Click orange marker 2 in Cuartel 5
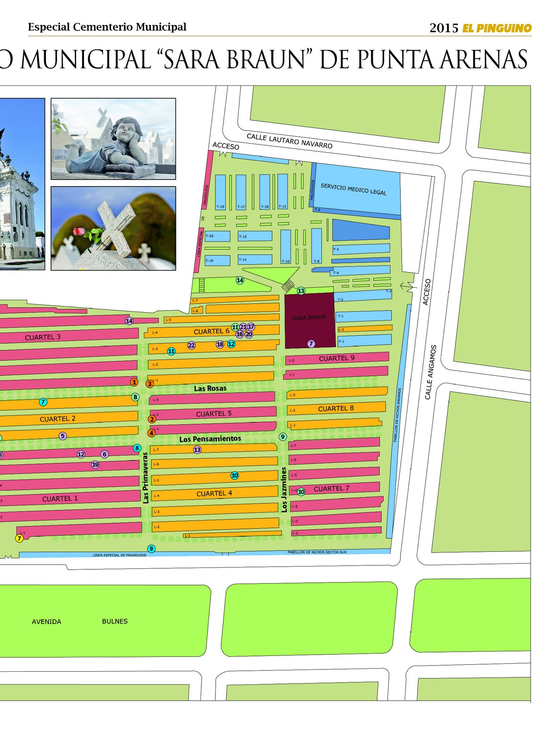This screenshot has height=733, width=560. coord(152,419)
